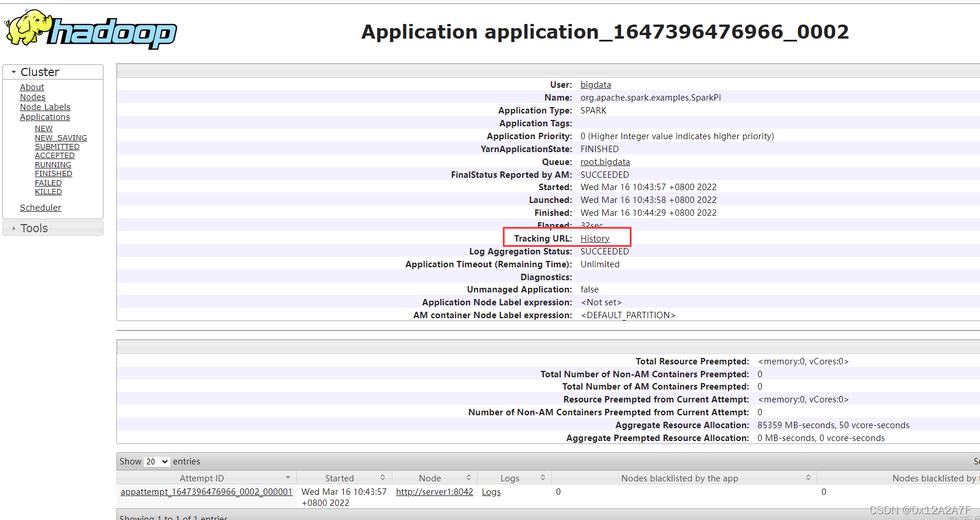This screenshot has height=520, width=980.
Task: Click the <DEFAULT_PARTITION> value
Action: 628,315
